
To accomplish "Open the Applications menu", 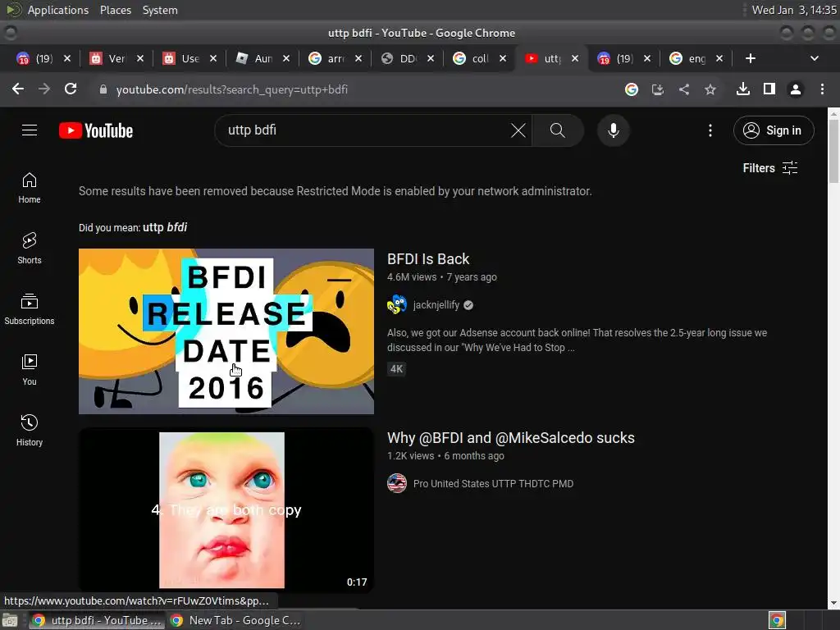I will coord(58,10).
